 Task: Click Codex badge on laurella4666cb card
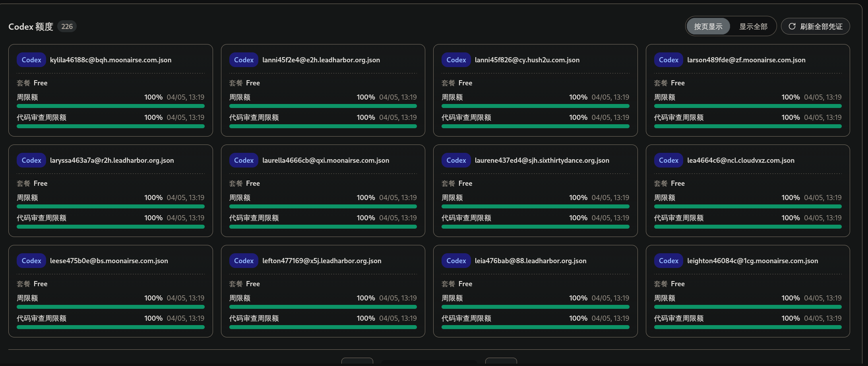244,160
